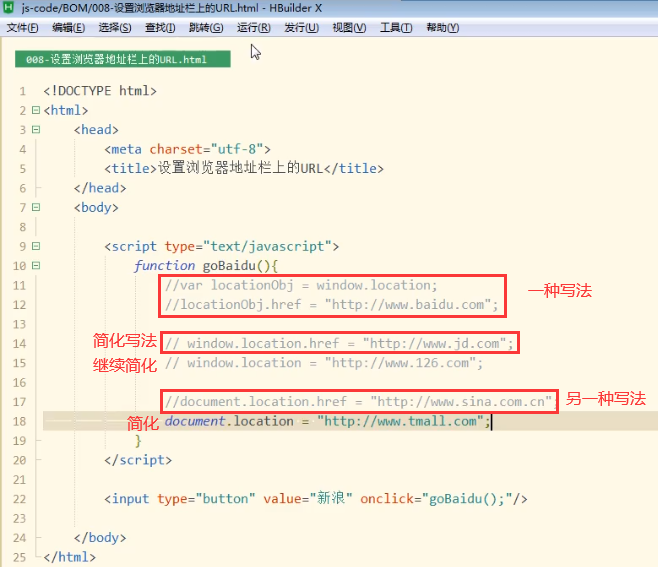Click line number 18 in the gutter

point(19,421)
